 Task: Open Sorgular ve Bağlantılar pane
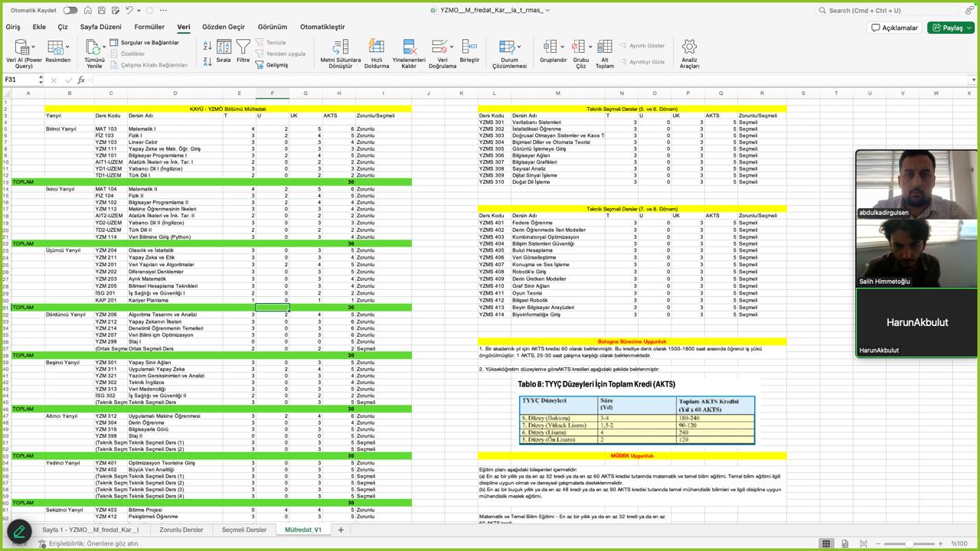coord(144,43)
